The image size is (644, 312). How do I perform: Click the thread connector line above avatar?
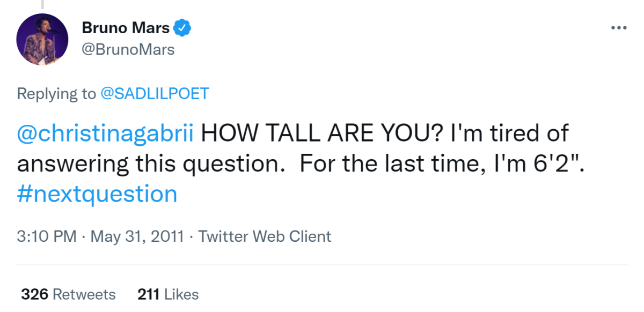42,4
